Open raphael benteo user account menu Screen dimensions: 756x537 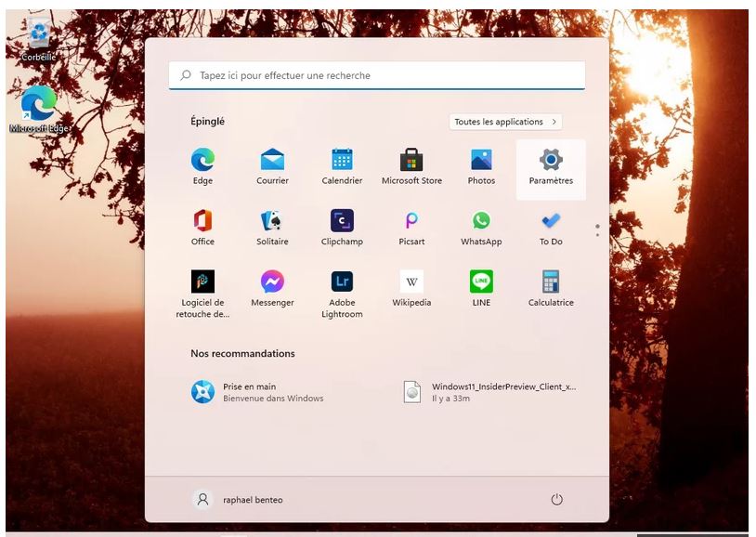(238, 500)
